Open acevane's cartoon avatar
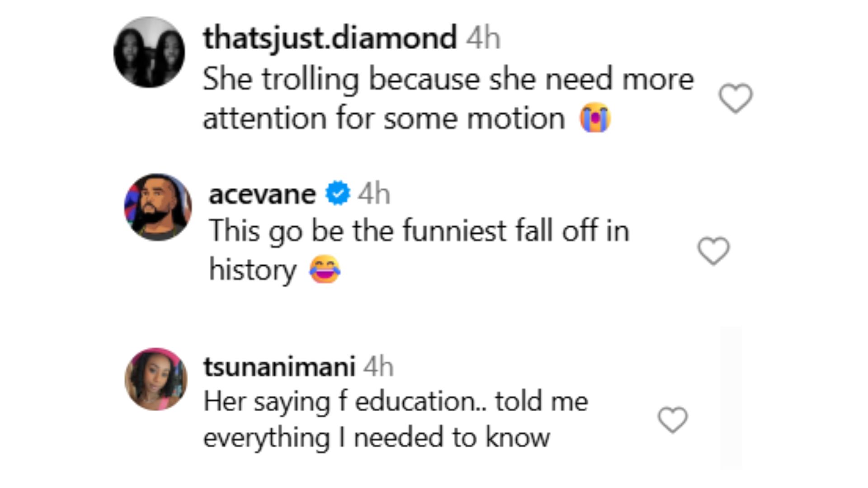868x488 pixels. point(158,207)
